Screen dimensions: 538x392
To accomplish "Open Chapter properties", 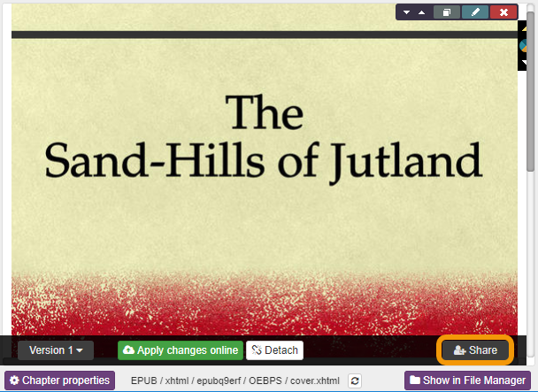I will point(59,380).
